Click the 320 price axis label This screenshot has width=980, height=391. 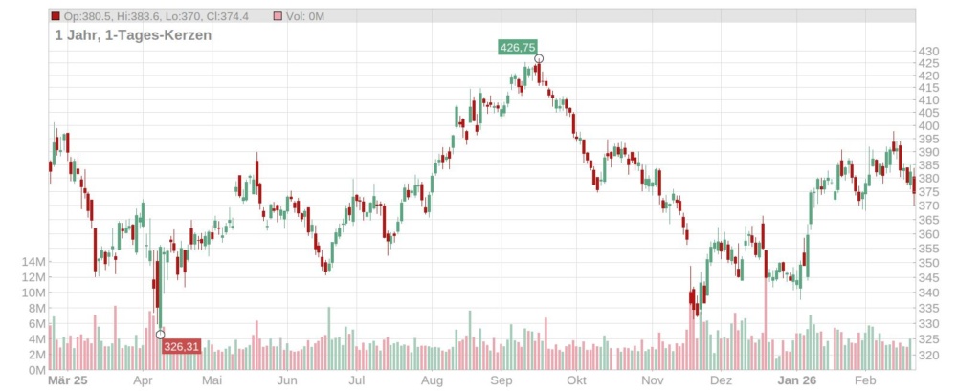[926, 356]
